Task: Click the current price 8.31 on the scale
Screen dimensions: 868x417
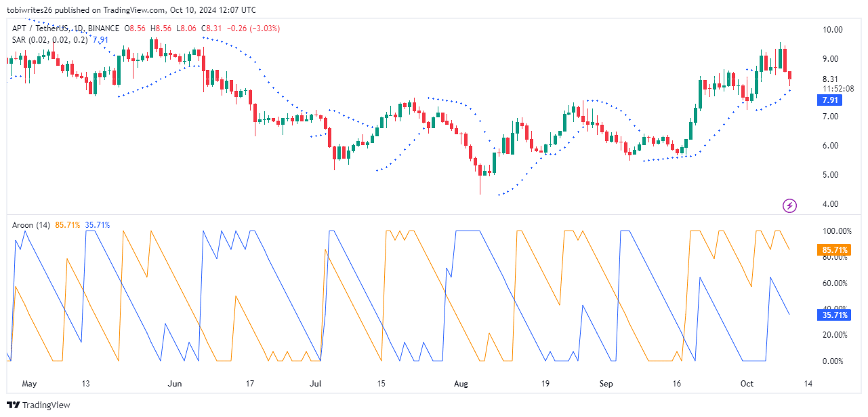Action: 831,79
